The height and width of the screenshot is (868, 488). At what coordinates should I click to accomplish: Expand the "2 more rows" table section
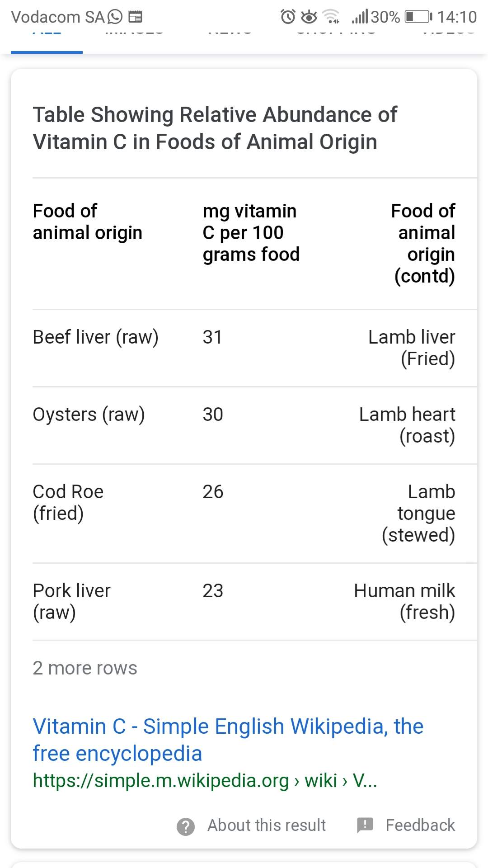pyautogui.click(x=85, y=668)
